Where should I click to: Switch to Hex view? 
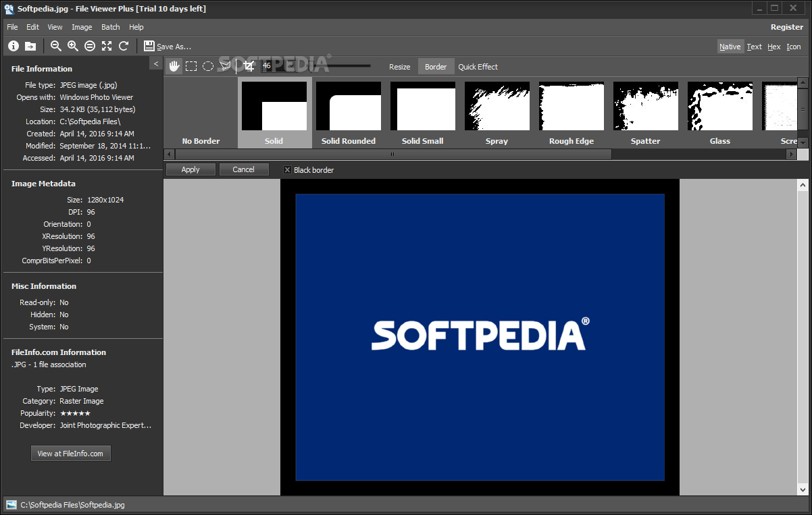point(774,47)
